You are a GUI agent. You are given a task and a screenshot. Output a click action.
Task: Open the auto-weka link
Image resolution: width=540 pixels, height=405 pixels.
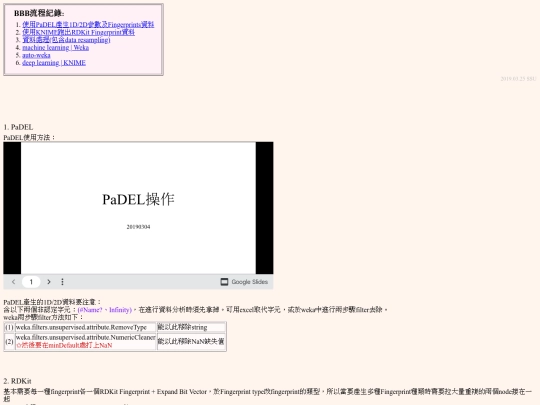36,55
